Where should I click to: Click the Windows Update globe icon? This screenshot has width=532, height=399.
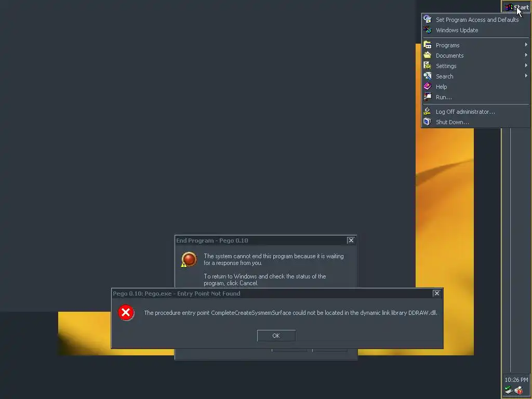[x=428, y=30]
